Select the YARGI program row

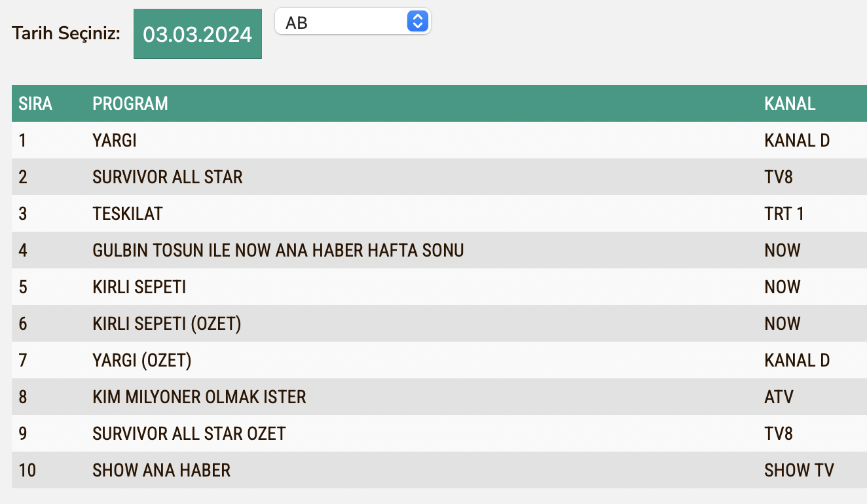[x=115, y=140]
